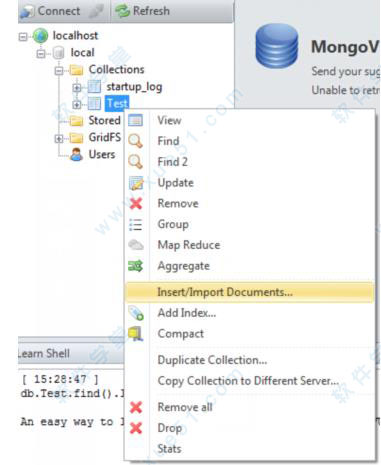381x465 pixels.
Task: Choose Duplicate Collection... menu entry
Action: point(249,360)
